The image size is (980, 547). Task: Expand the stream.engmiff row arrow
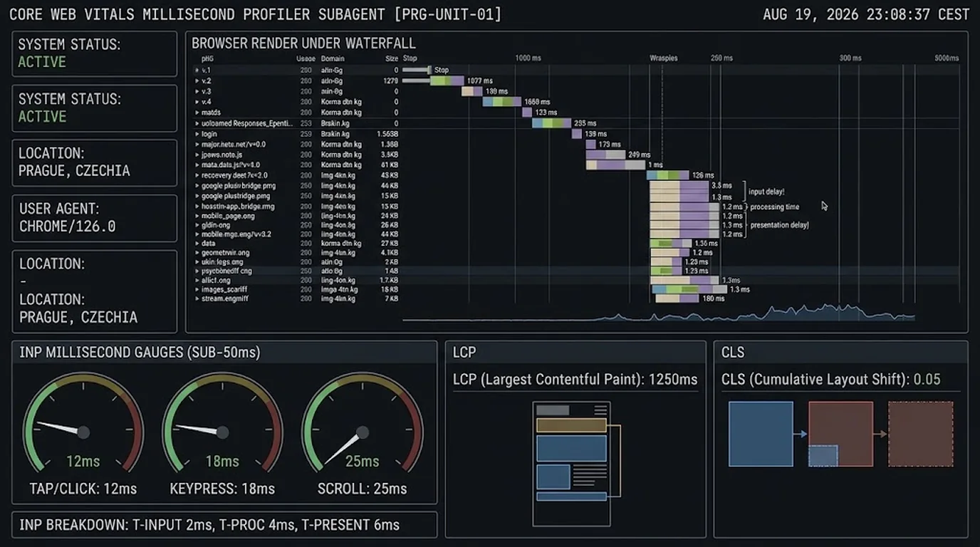(197, 299)
